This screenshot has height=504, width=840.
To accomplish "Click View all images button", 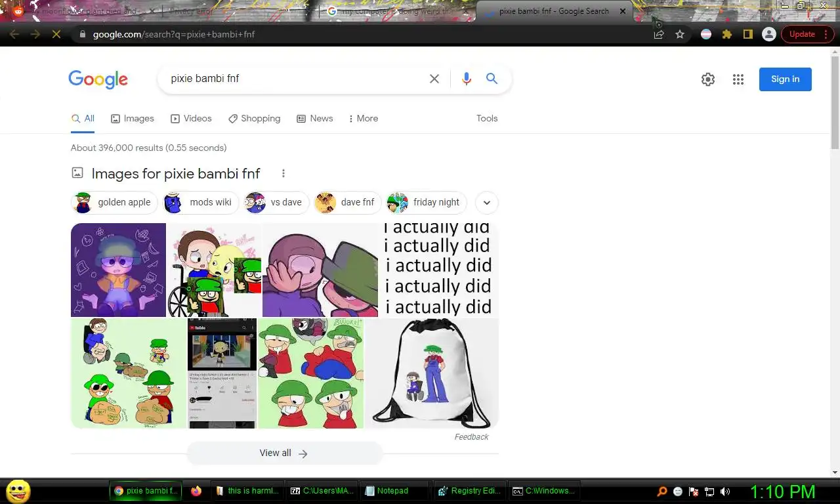I will pos(284,453).
